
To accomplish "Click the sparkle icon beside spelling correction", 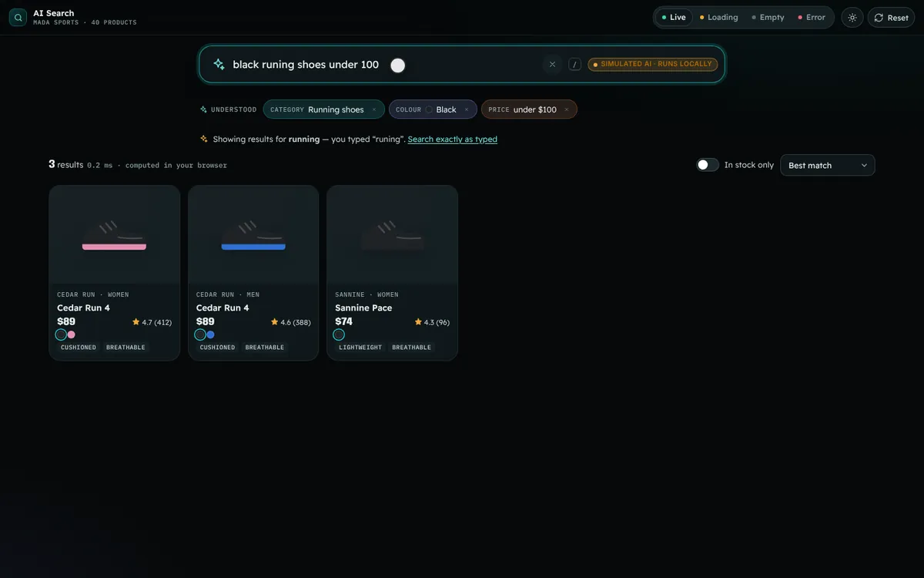I will (x=204, y=139).
